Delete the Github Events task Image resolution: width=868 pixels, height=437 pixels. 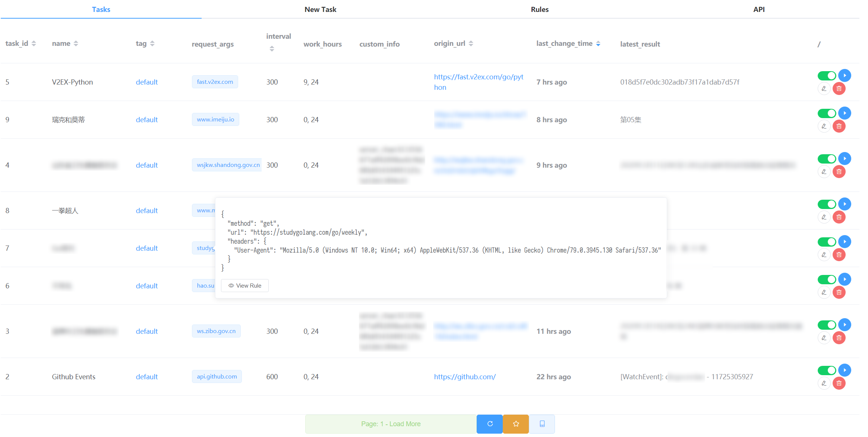tap(839, 383)
